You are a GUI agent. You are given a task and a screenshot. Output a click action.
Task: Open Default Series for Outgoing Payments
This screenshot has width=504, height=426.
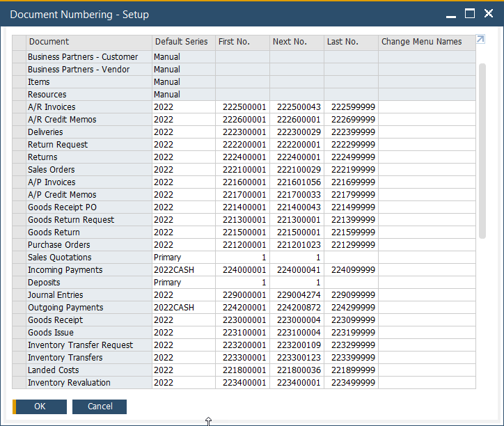183,308
